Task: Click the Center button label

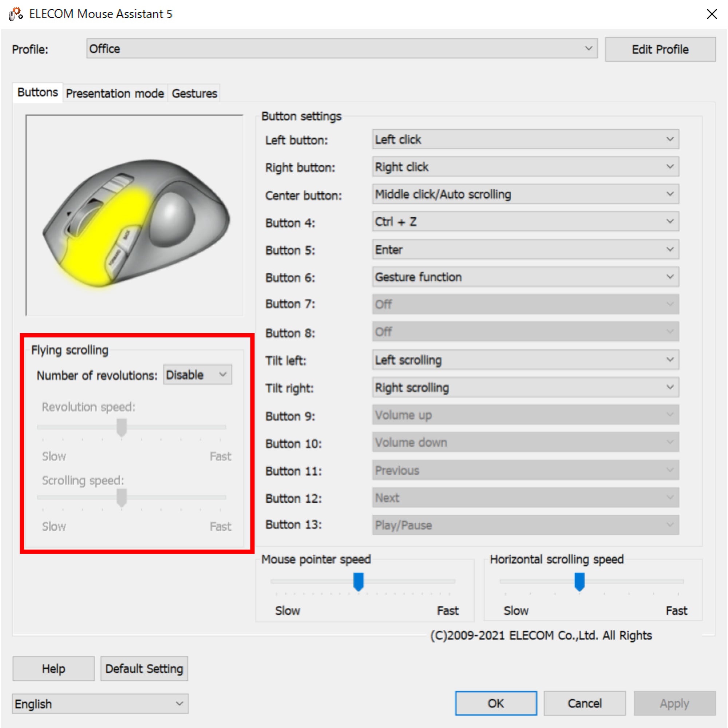Action: [x=304, y=195]
